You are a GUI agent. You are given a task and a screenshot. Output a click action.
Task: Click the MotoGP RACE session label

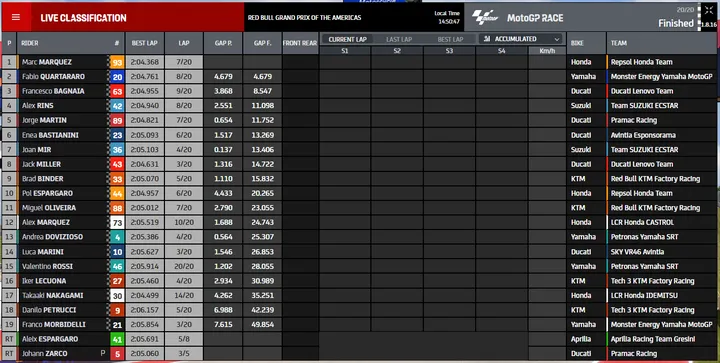pos(535,18)
